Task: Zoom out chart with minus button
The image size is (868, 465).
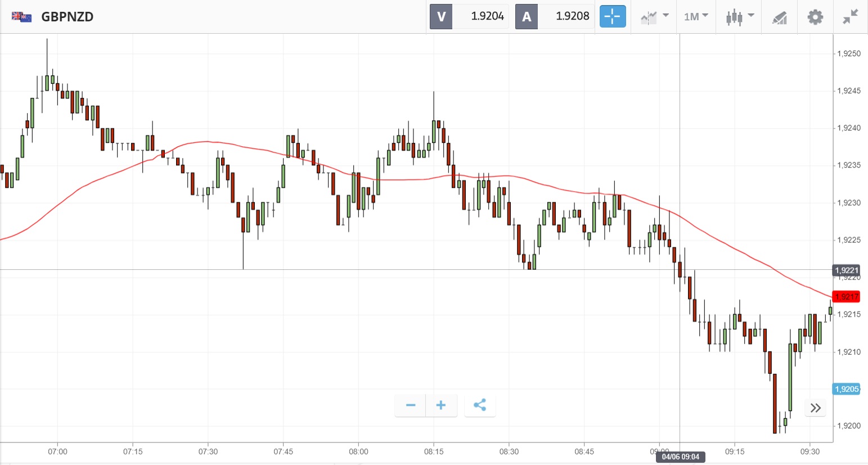Action: (x=411, y=405)
